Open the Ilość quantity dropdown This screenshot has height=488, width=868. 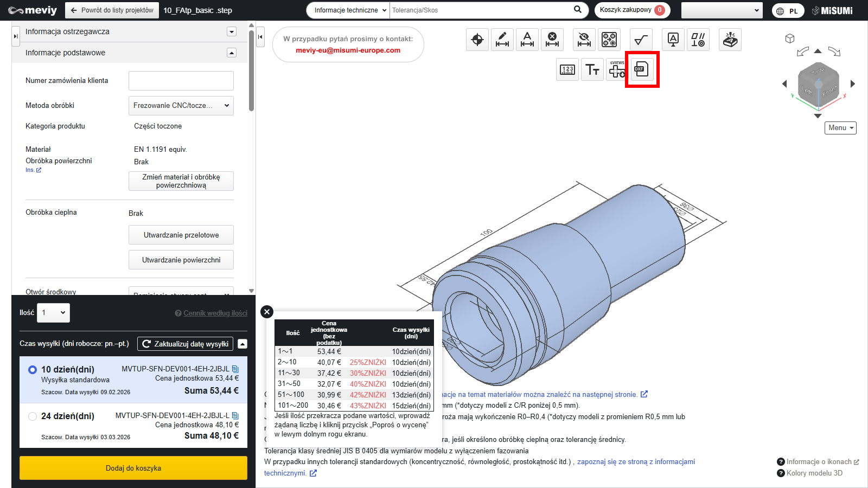pyautogui.click(x=53, y=313)
